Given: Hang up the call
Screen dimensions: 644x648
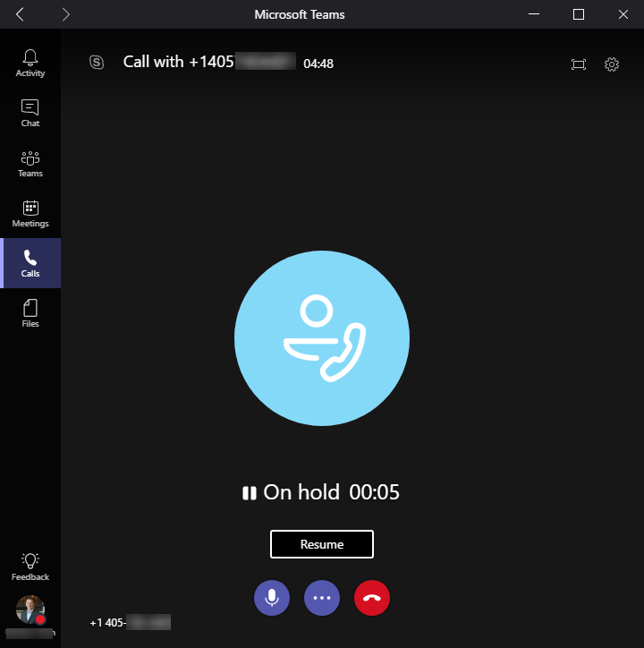Looking at the screenshot, I should click(x=372, y=598).
